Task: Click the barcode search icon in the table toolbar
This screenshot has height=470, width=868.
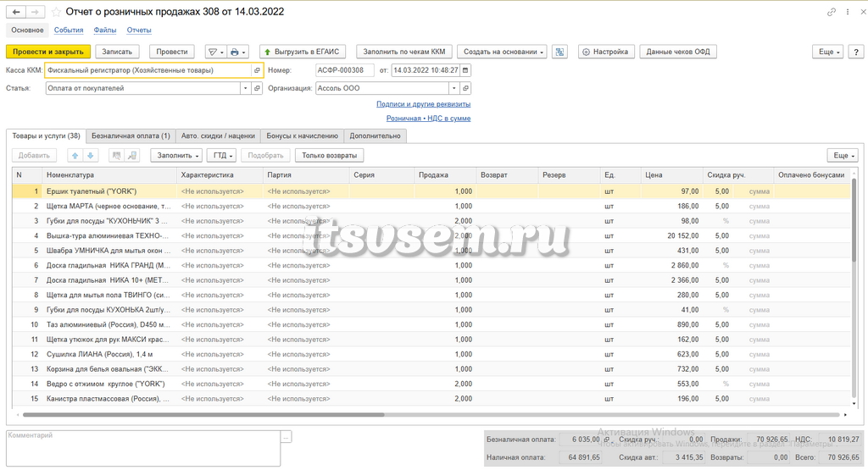Action: click(x=116, y=156)
